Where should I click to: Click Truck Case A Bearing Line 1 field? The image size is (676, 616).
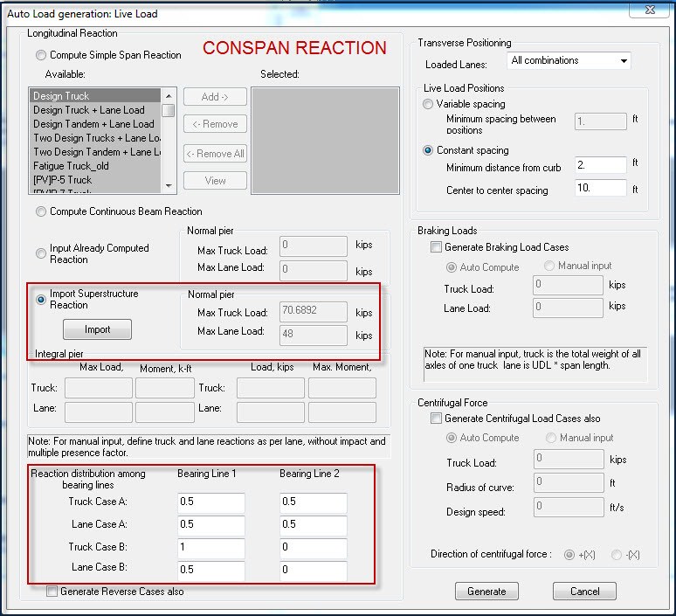pos(211,502)
